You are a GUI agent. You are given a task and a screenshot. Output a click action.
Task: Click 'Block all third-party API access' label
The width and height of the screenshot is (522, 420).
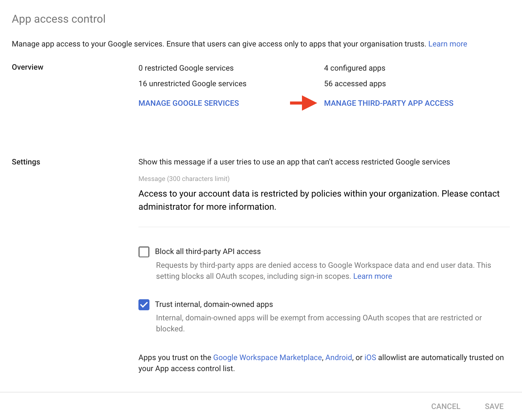[x=208, y=252]
